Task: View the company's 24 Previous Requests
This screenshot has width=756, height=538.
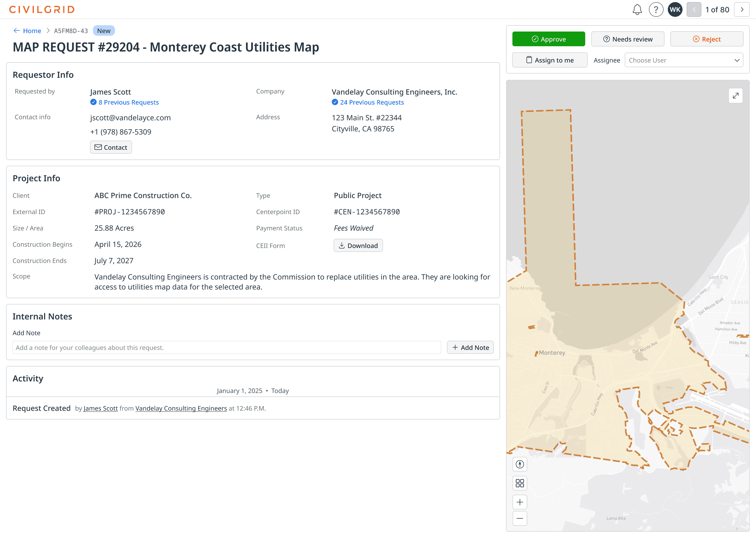Action: tap(372, 102)
